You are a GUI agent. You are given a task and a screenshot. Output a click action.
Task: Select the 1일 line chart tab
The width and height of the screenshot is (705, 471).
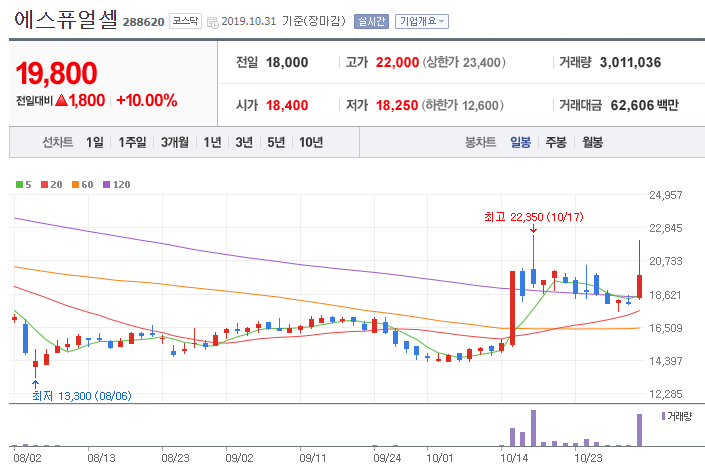(x=94, y=142)
